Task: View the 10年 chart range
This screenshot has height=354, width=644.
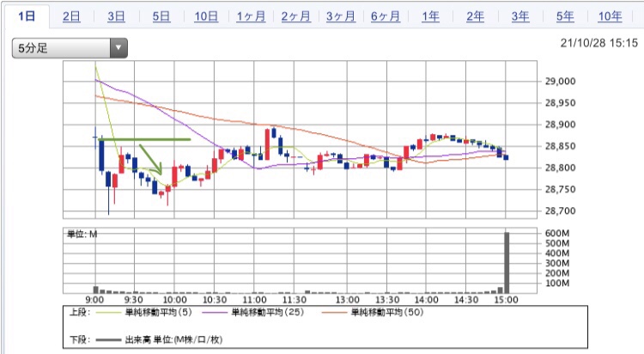Action: (610, 16)
